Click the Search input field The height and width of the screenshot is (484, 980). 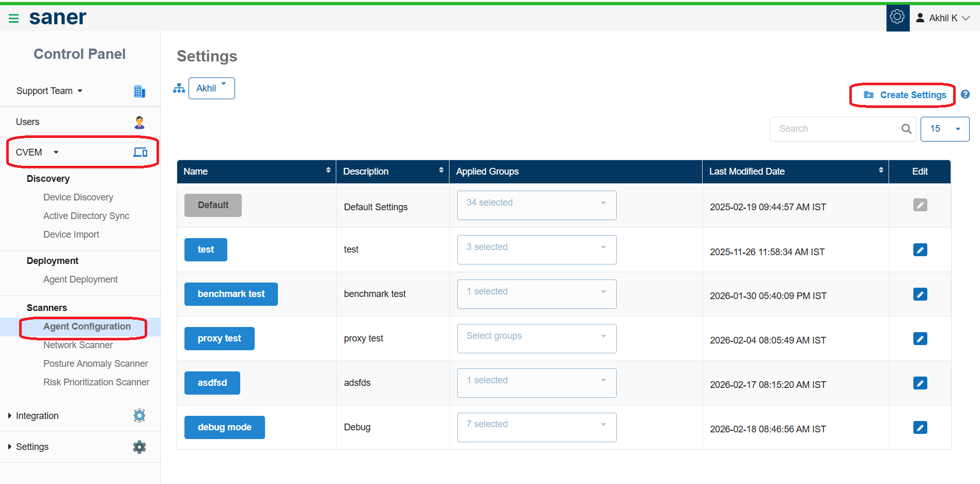coord(838,129)
